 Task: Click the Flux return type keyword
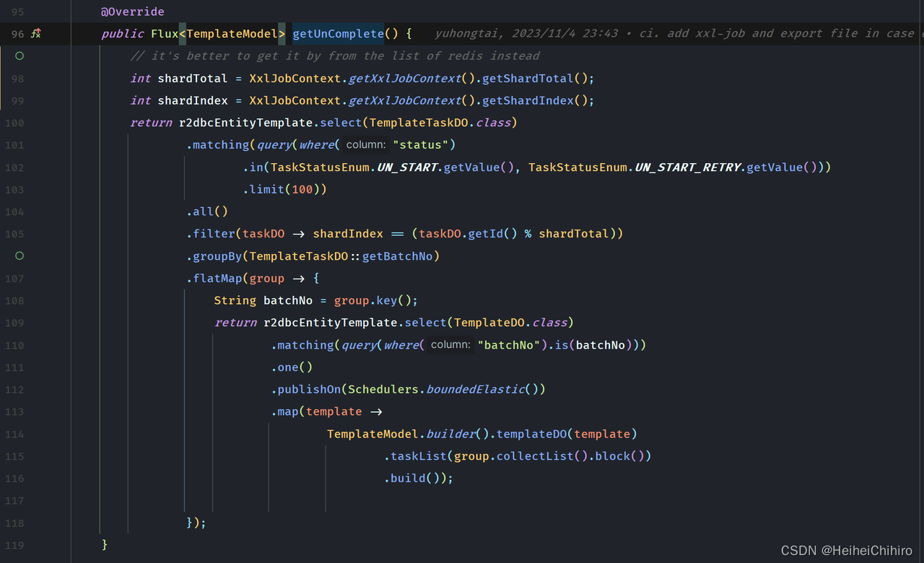[x=165, y=33]
